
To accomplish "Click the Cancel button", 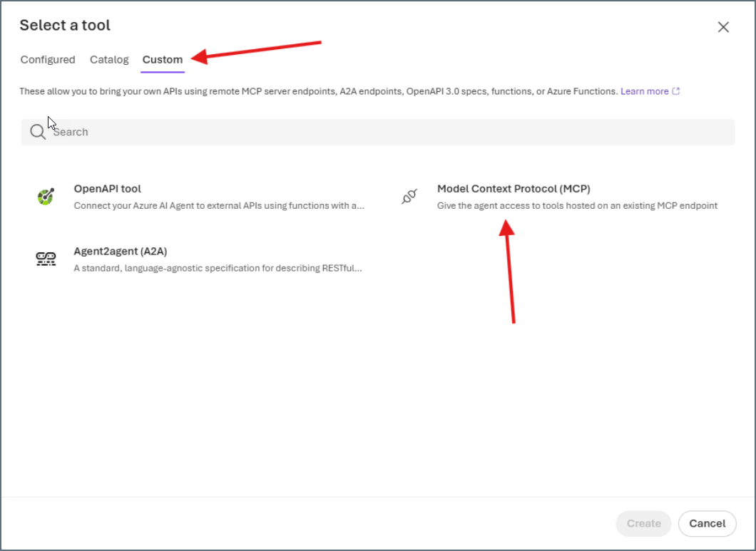I will (707, 523).
